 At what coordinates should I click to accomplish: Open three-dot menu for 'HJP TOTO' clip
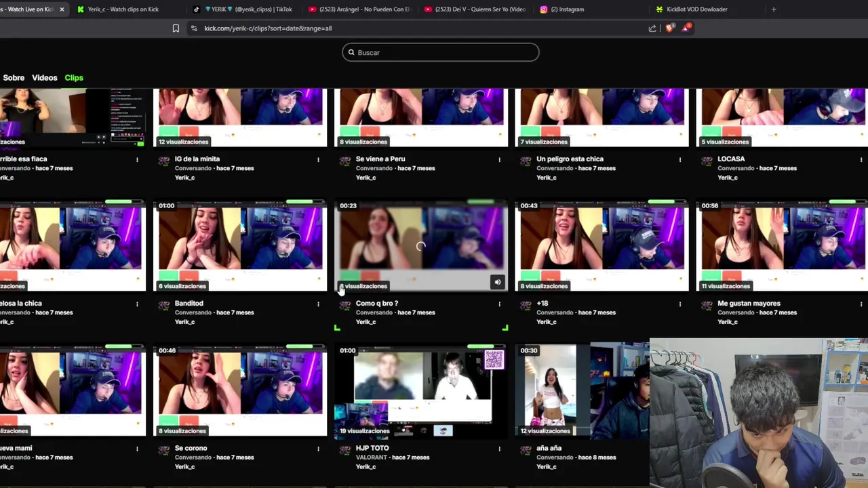(x=499, y=449)
